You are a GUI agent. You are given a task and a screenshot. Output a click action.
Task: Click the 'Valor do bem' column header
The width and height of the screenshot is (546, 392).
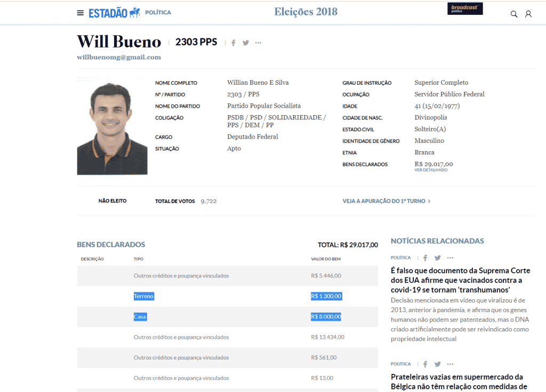point(326,259)
